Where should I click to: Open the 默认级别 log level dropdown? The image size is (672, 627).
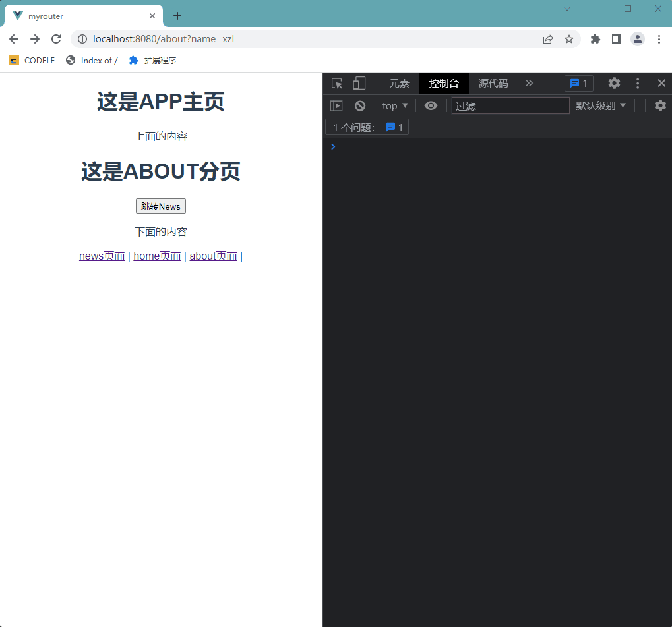point(600,106)
